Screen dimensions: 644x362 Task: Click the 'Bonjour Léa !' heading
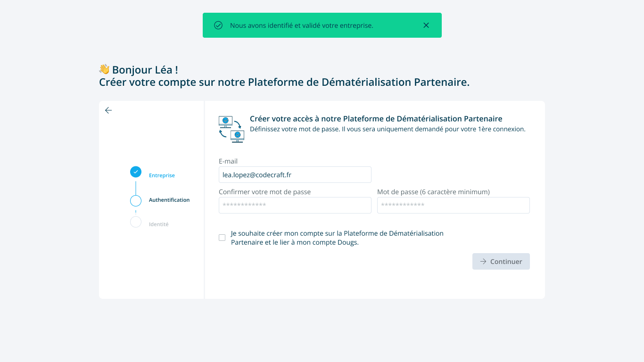point(145,70)
